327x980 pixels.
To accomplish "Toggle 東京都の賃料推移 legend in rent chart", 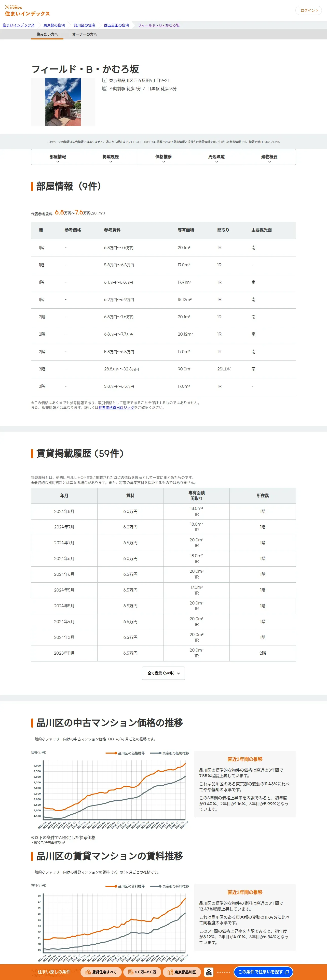I will [169, 886].
